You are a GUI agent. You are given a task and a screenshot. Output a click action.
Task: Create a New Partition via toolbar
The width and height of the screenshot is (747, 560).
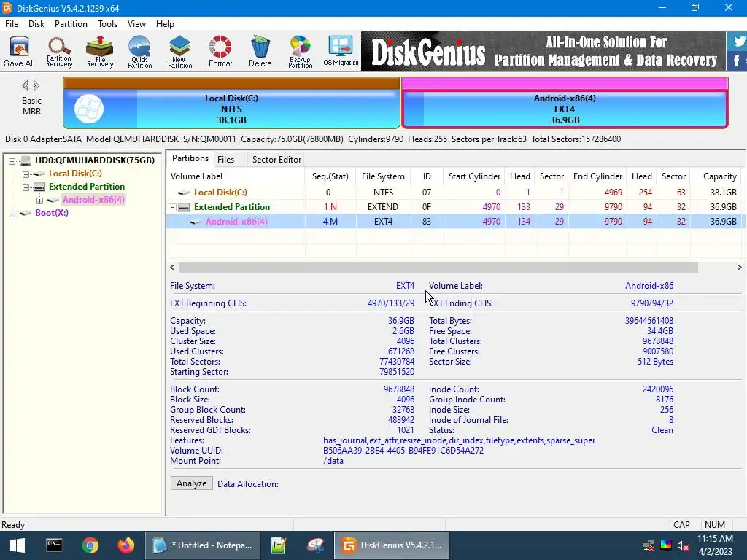pos(179,52)
